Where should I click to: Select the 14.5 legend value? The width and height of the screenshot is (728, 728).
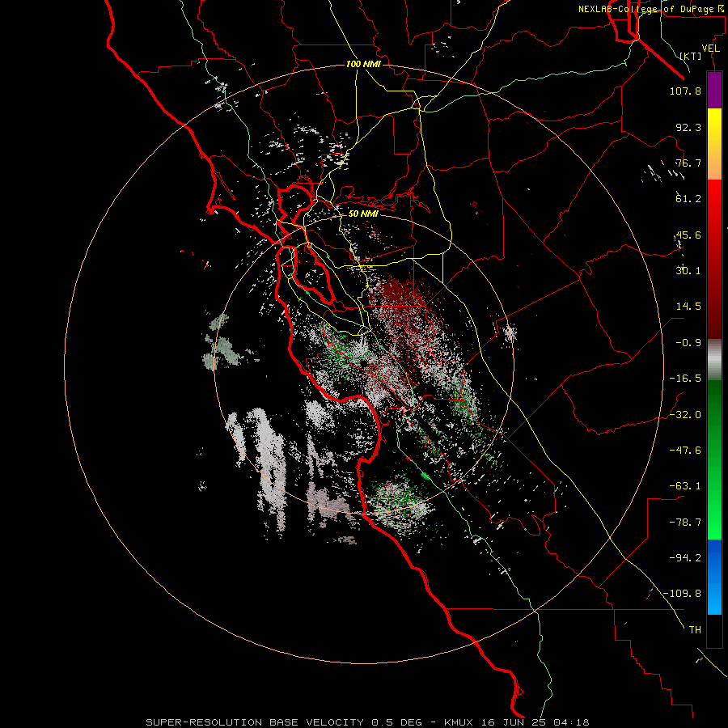688,307
